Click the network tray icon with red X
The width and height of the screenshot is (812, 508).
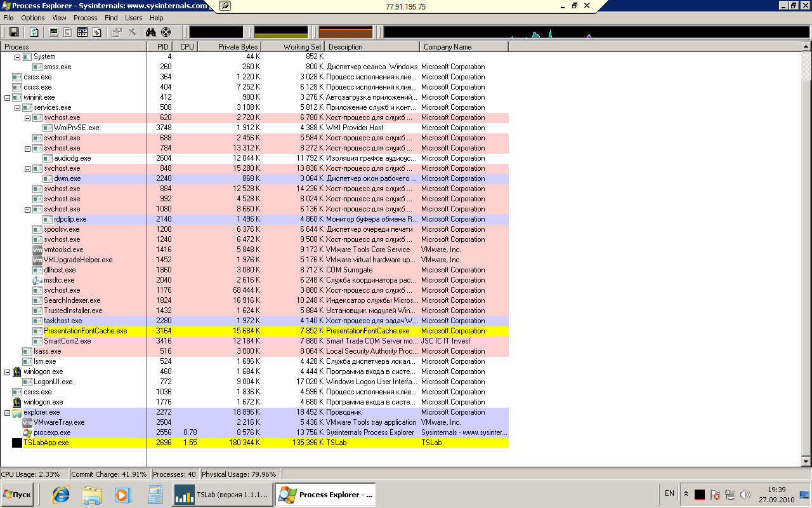(x=715, y=495)
